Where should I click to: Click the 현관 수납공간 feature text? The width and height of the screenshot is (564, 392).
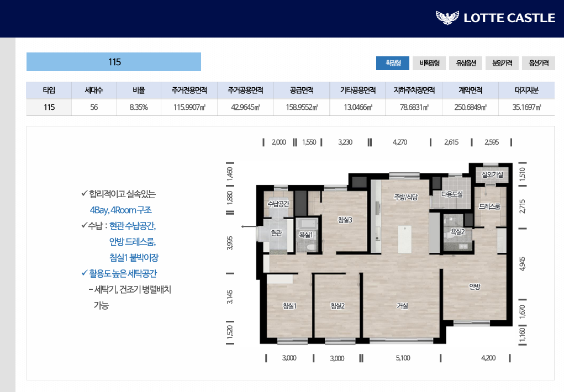pyautogui.click(x=133, y=226)
